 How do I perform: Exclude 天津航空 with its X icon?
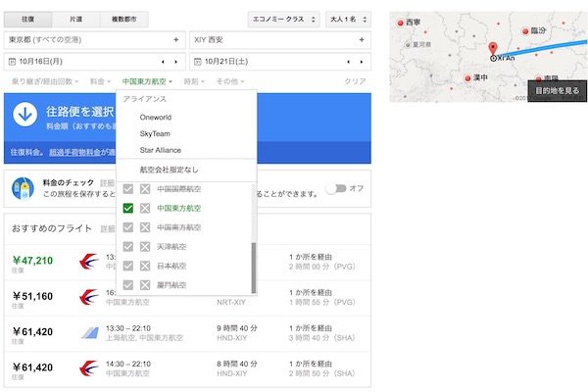point(145,246)
